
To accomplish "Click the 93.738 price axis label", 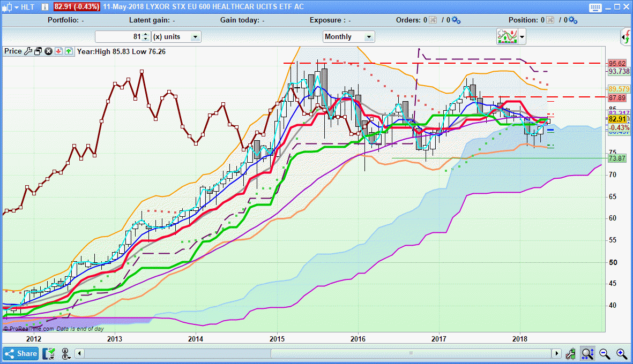I will coord(619,71).
